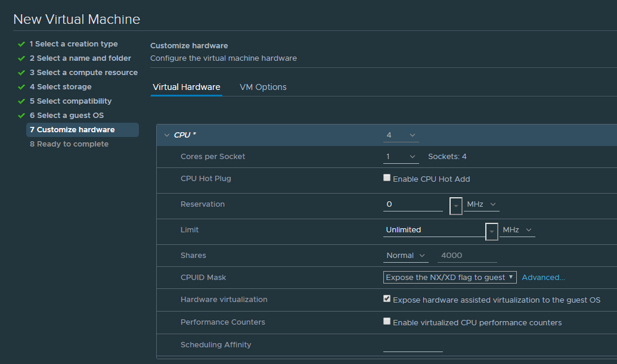
Task: Click the Scheduling Affinity input field
Action: click(x=413, y=345)
